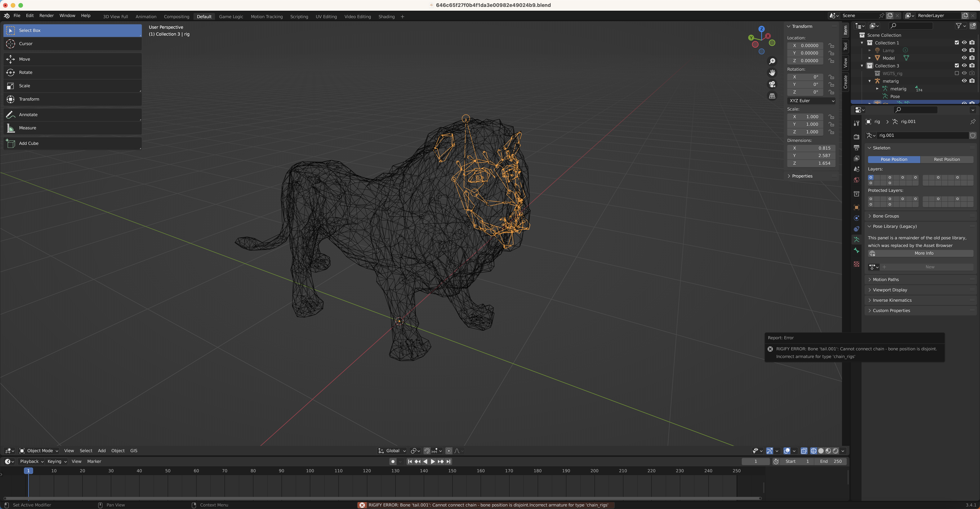Screen dimensions: 980x509
Task: Collapse Collection 1 in Outliner
Action: point(862,43)
